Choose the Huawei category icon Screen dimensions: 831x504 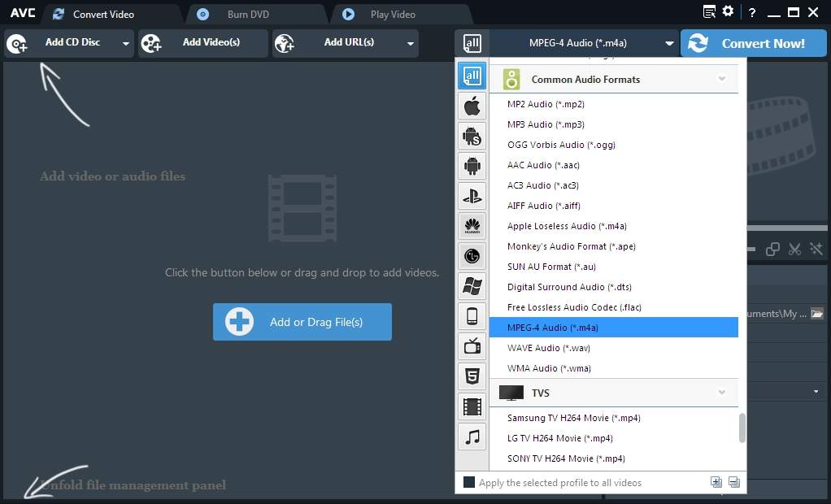(472, 226)
